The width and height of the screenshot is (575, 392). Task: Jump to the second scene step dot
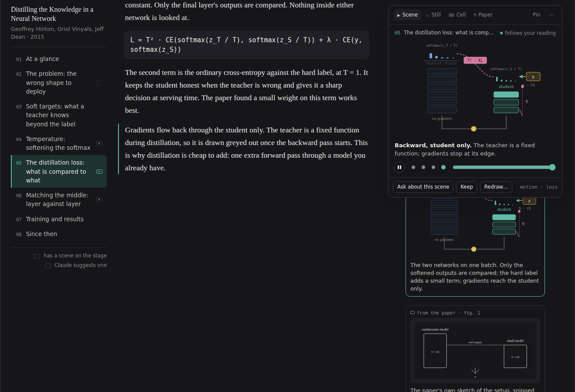[423, 167]
